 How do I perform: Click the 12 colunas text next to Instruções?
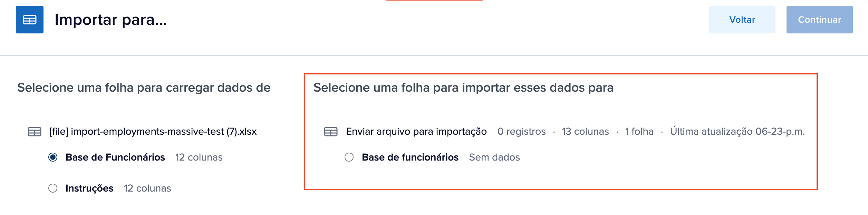147,188
